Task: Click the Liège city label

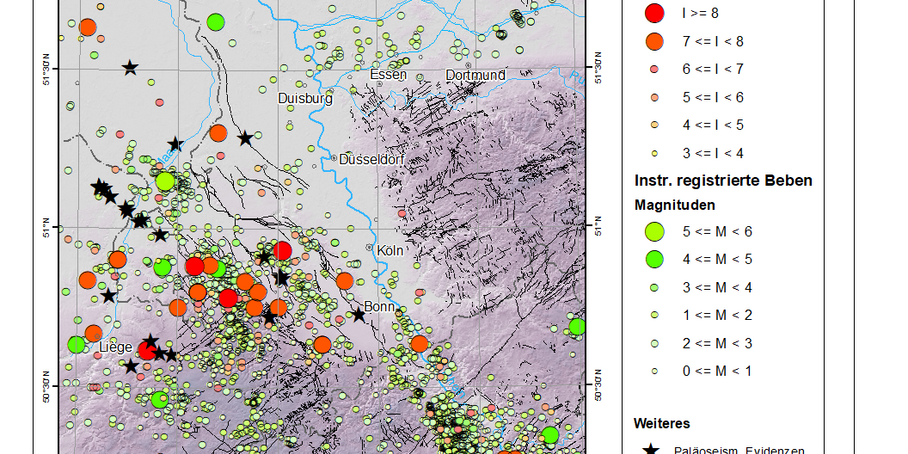Action: click(x=116, y=347)
